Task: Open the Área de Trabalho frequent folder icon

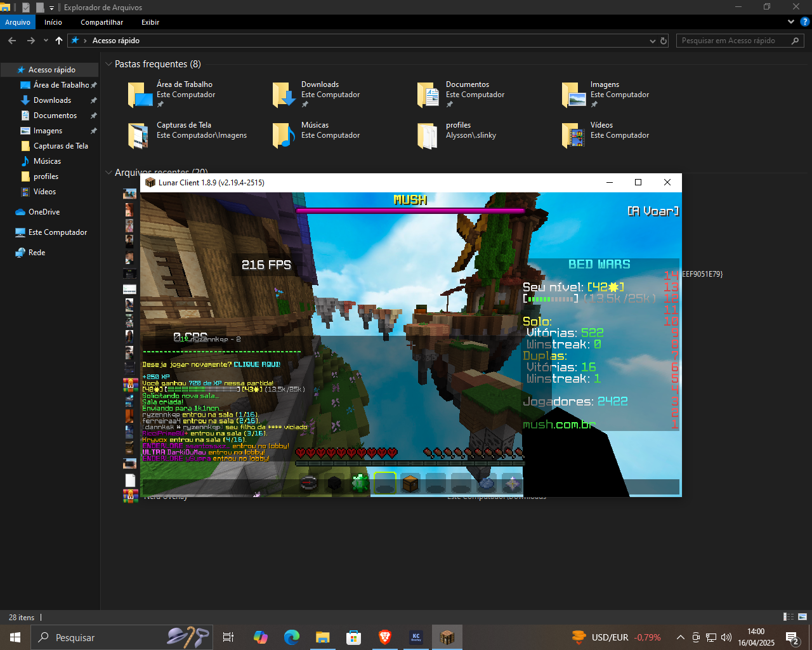Action: [x=140, y=95]
